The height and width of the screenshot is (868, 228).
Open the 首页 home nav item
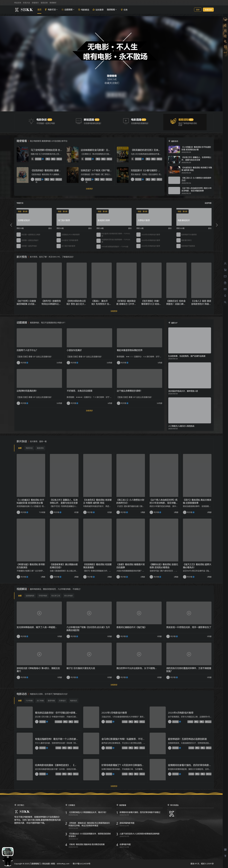[x=39, y=10]
